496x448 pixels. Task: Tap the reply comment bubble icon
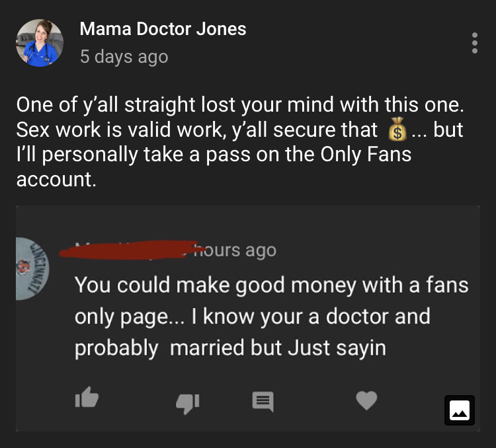coord(264,400)
